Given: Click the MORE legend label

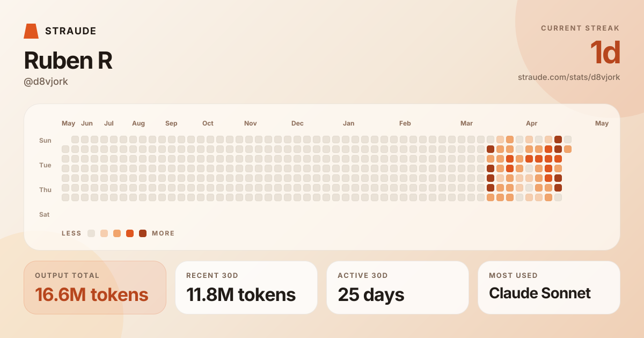Looking at the screenshot, I should point(163,233).
